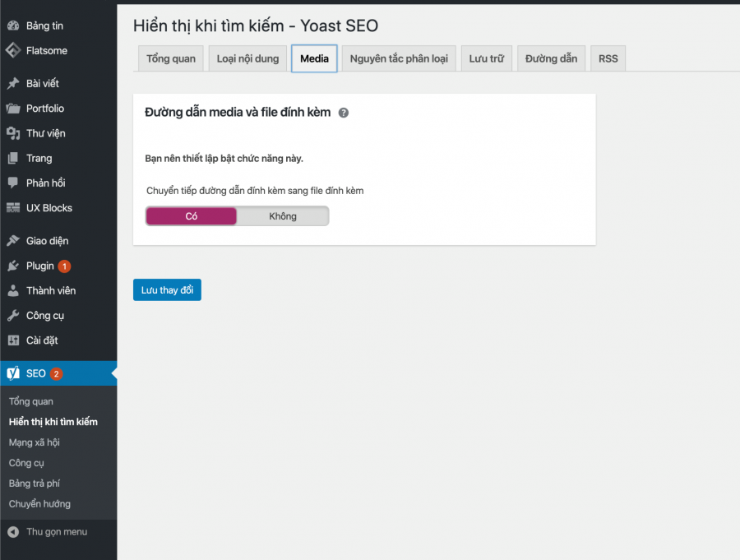Click the Portfolio folder icon
This screenshot has height=560, width=740.
[x=13, y=109]
